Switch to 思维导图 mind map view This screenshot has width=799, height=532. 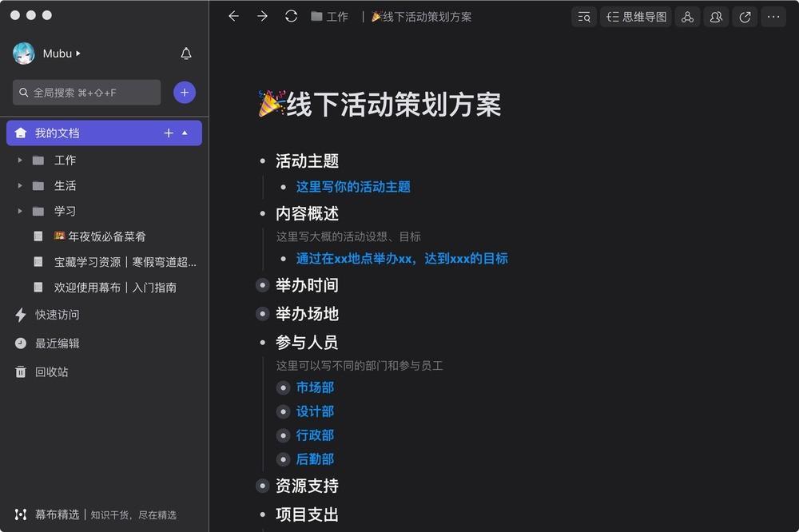pyautogui.click(x=636, y=17)
